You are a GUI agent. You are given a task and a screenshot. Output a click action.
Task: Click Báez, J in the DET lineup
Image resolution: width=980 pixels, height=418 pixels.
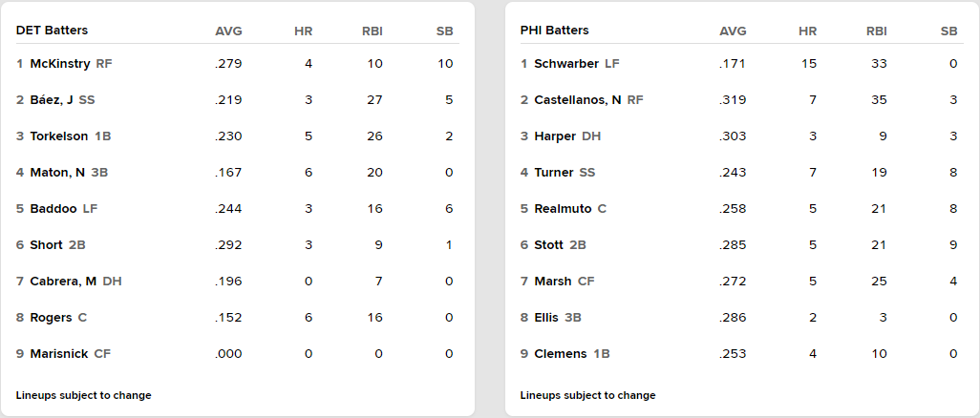[x=52, y=100]
